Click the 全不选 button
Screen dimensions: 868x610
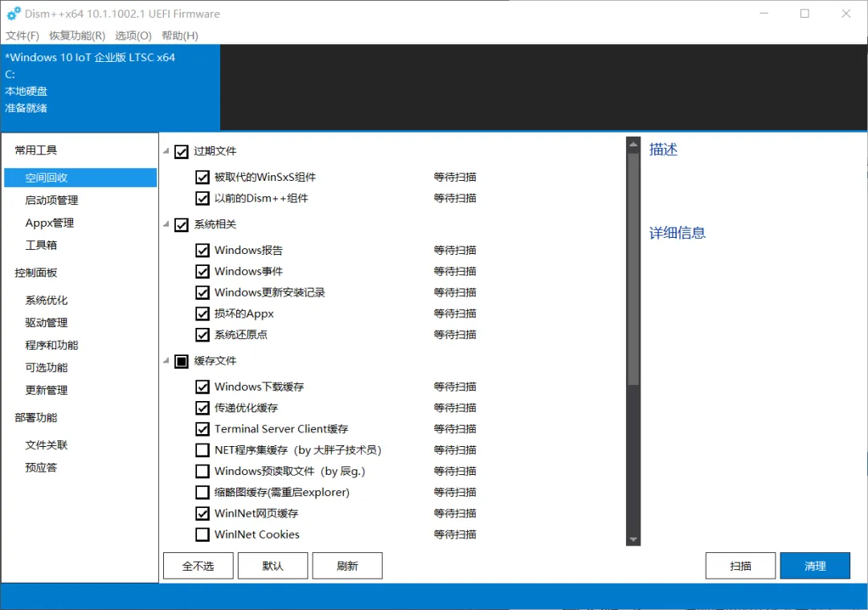(199, 566)
